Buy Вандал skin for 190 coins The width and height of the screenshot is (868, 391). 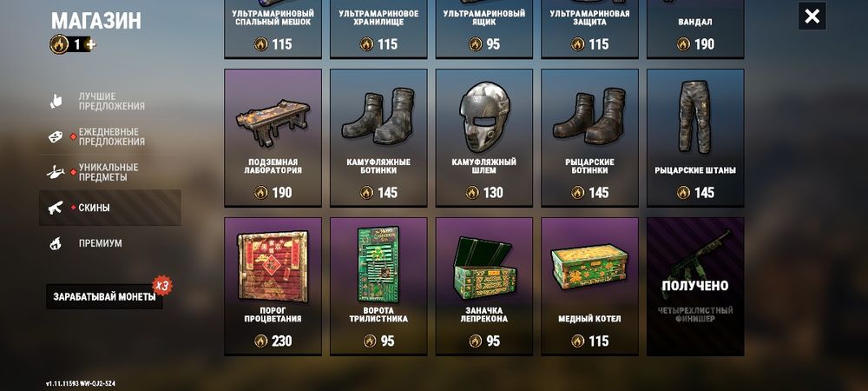coord(695,29)
